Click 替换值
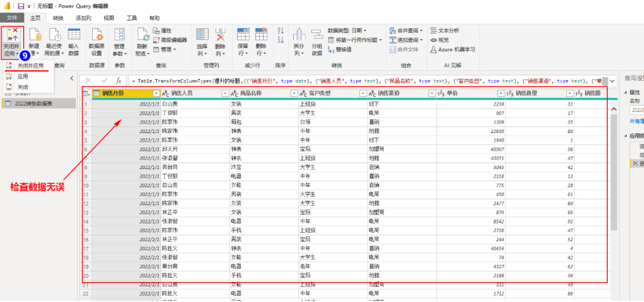This screenshot has height=302, width=644. [x=340, y=49]
